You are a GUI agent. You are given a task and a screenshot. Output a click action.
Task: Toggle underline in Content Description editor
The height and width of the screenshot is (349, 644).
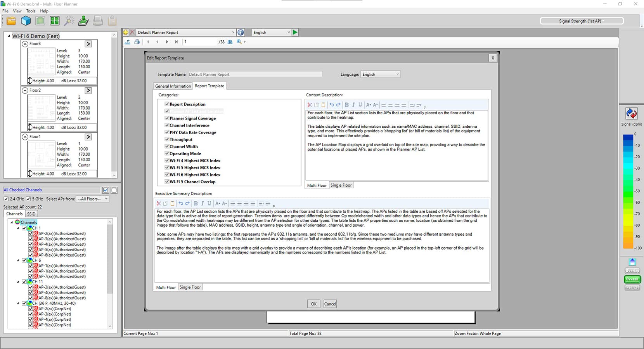point(360,105)
